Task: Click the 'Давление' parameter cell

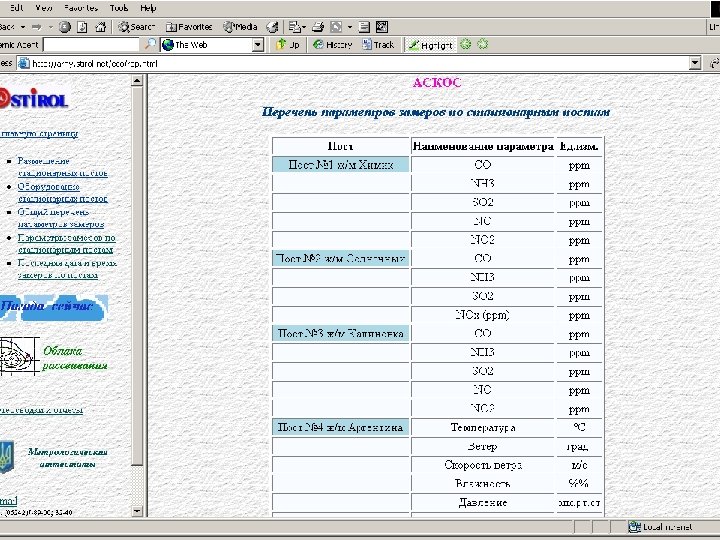Action: coord(483,502)
